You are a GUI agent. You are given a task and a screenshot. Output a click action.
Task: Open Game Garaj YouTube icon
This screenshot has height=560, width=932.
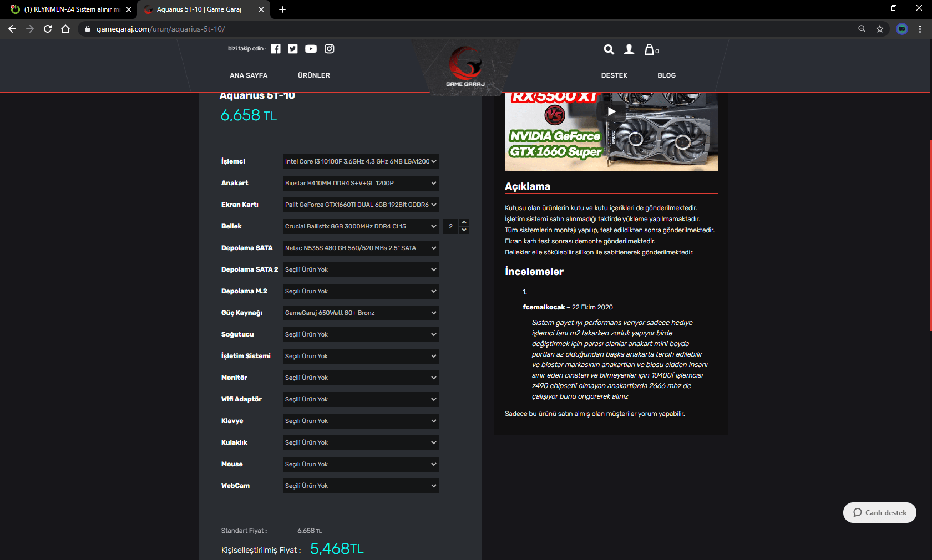(x=311, y=49)
